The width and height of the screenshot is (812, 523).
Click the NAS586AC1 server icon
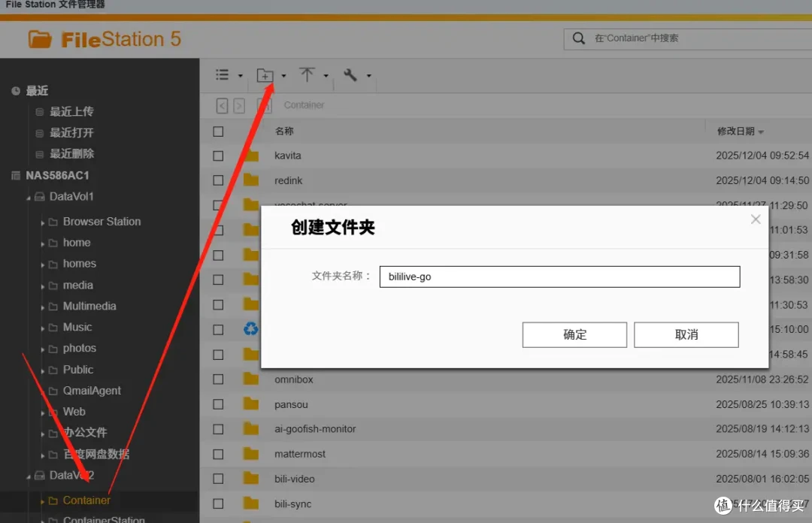pyautogui.click(x=16, y=176)
